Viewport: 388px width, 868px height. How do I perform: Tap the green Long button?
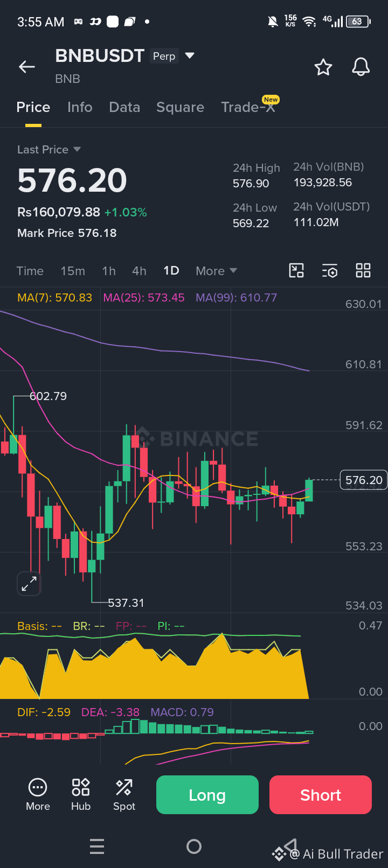click(207, 795)
